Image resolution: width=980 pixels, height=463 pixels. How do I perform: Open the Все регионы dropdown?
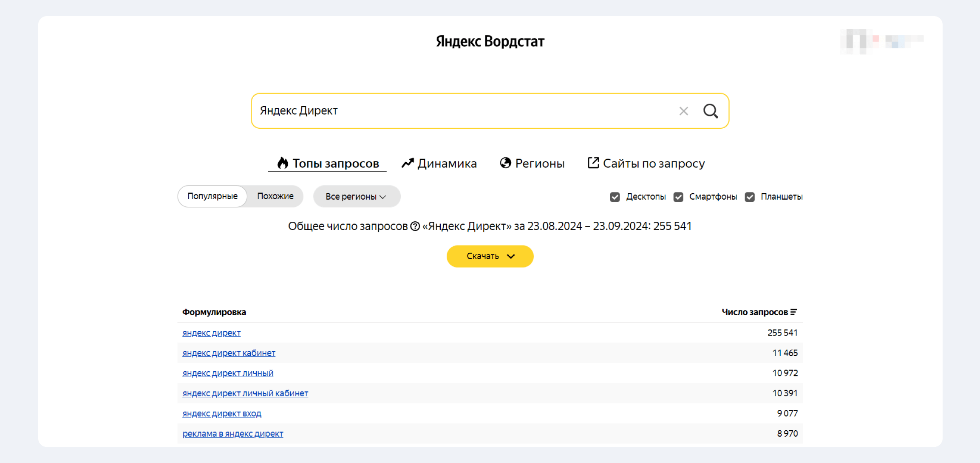[357, 196]
